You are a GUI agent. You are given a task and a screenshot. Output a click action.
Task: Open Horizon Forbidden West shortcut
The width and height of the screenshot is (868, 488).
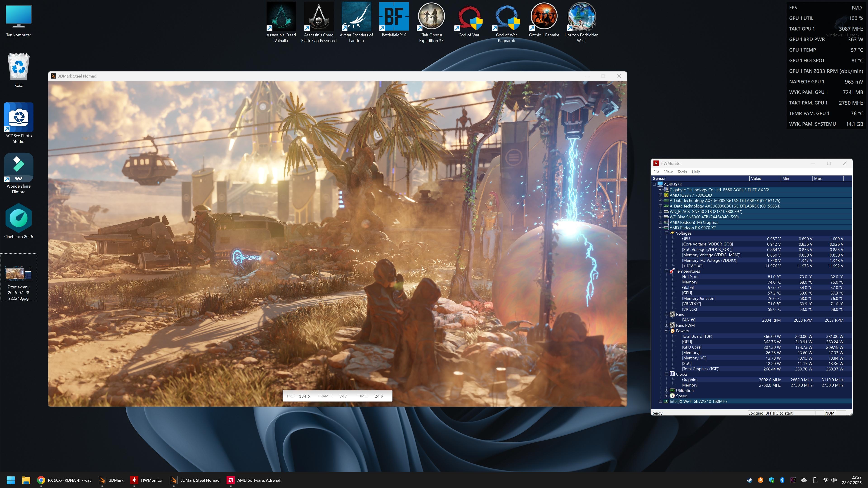pos(581,23)
